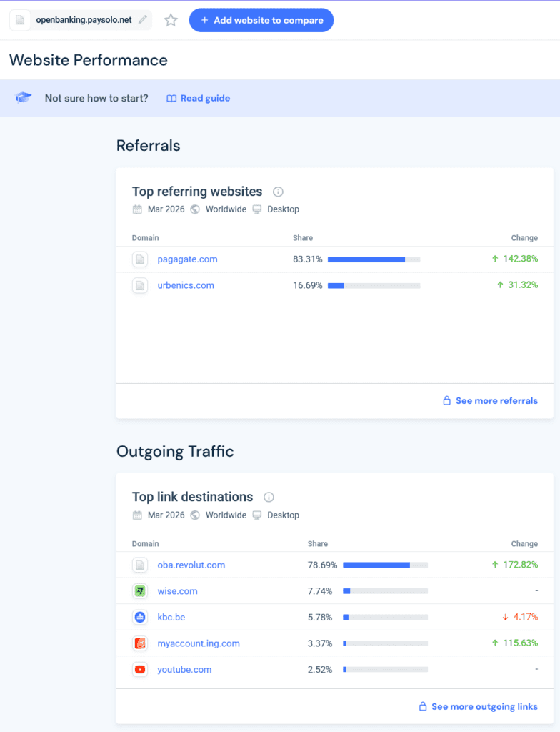This screenshot has height=732, width=560.
Task: Click the 83.31% share value
Action: [x=308, y=259]
